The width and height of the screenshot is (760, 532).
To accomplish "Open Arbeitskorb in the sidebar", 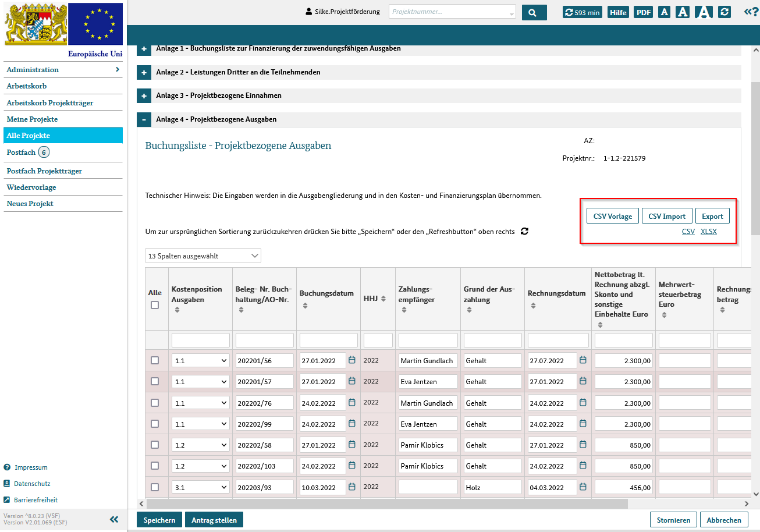I will tap(63, 86).
